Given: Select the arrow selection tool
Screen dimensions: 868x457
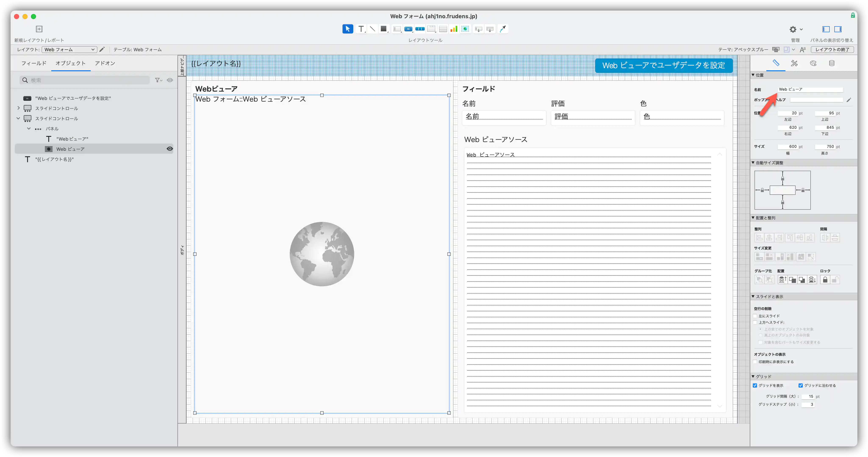Looking at the screenshot, I should (x=347, y=29).
